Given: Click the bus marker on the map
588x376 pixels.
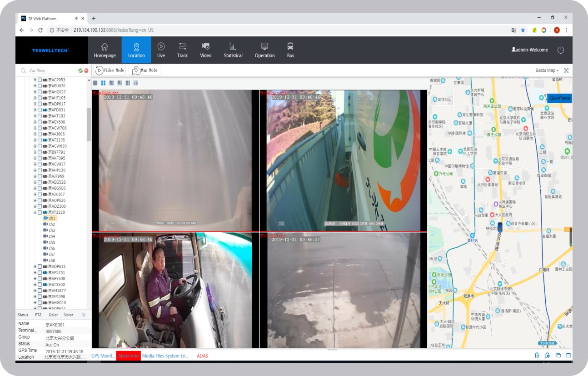Looking at the screenshot, I should point(500,226).
